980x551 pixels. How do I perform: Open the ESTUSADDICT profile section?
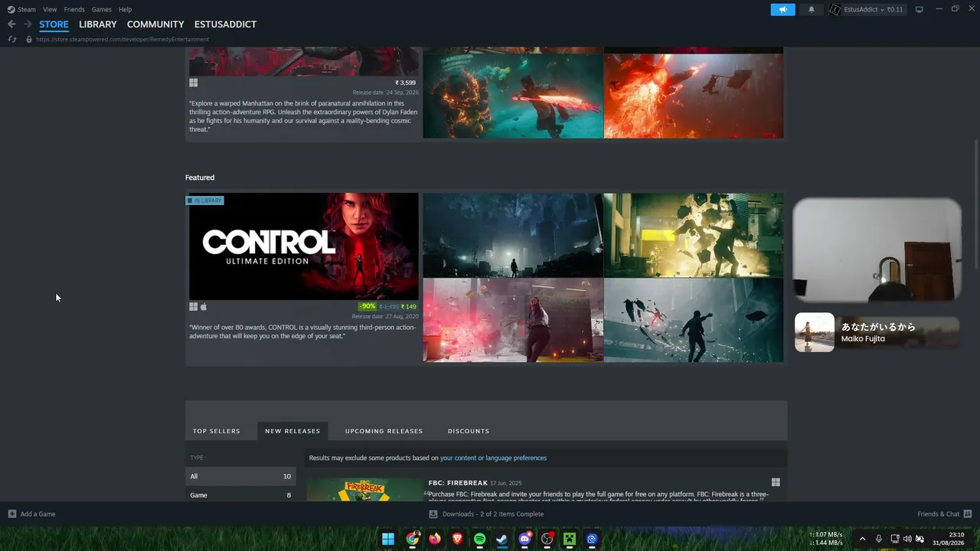coord(225,24)
